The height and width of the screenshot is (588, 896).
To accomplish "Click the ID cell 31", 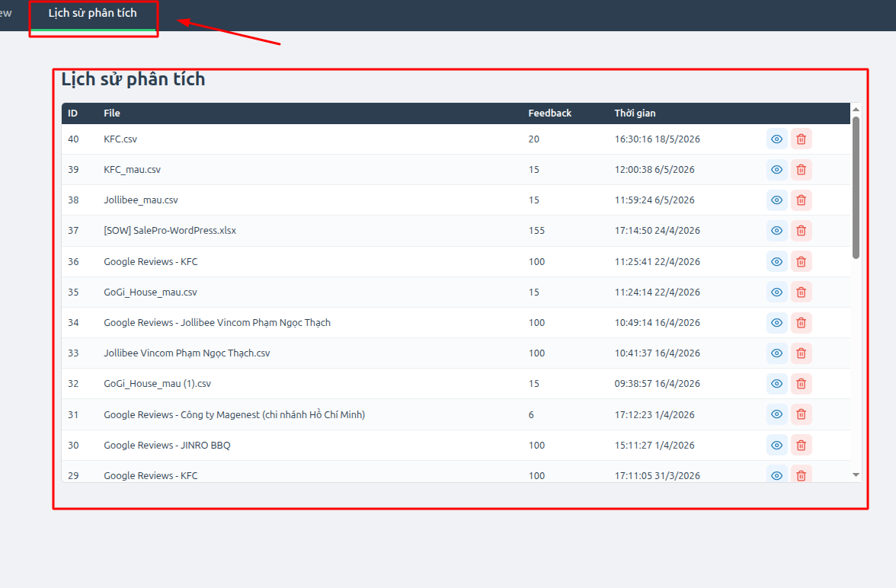I will (73, 415).
